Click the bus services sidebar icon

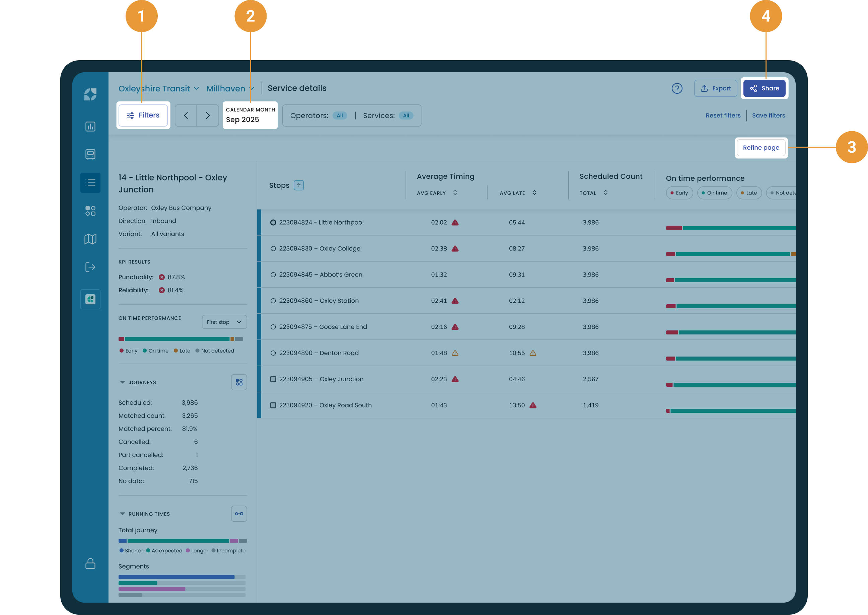[x=90, y=155]
